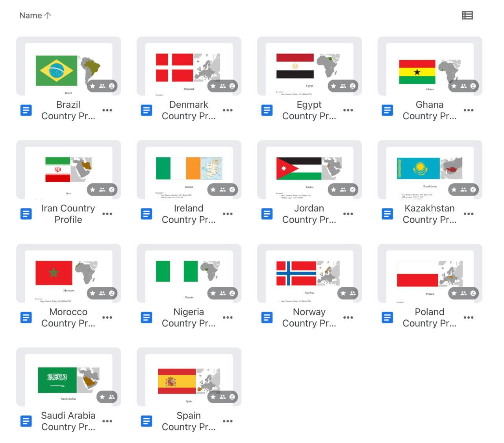Viewport: 504px width, 443px height.
Task: Click the offline checkmark badge on Ireland thumbnail
Action: (232, 190)
